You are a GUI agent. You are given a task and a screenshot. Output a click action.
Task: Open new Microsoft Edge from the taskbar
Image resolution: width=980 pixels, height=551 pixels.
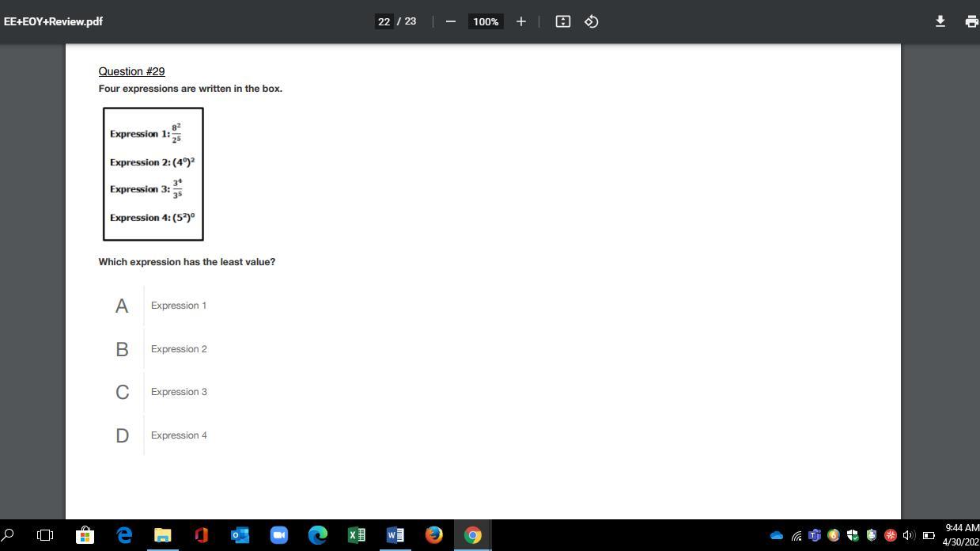coord(317,535)
